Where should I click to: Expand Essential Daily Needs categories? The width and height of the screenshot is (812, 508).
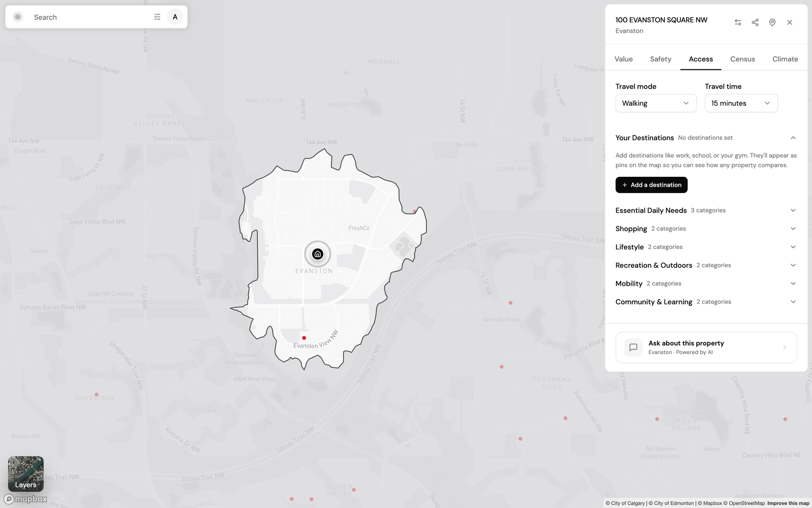click(706, 210)
